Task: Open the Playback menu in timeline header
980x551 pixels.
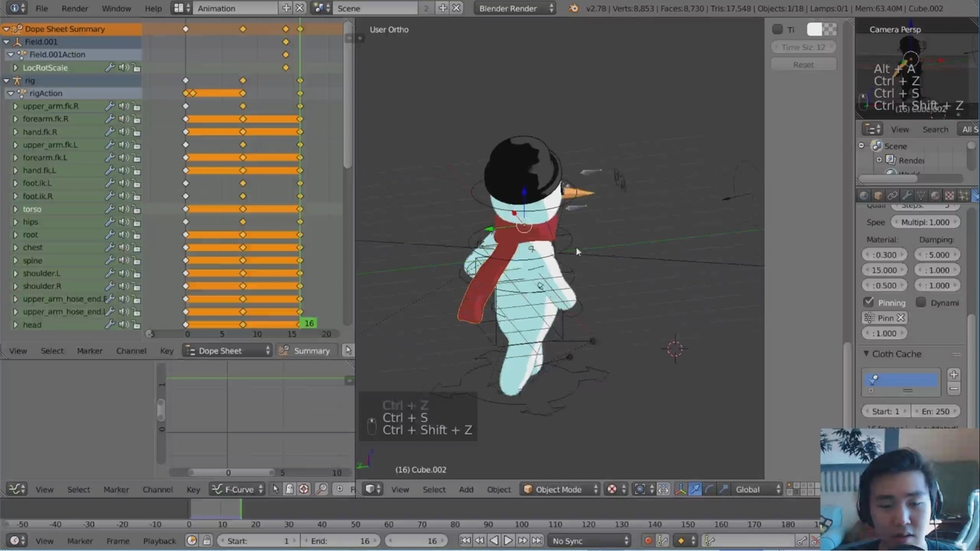Action: click(159, 541)
